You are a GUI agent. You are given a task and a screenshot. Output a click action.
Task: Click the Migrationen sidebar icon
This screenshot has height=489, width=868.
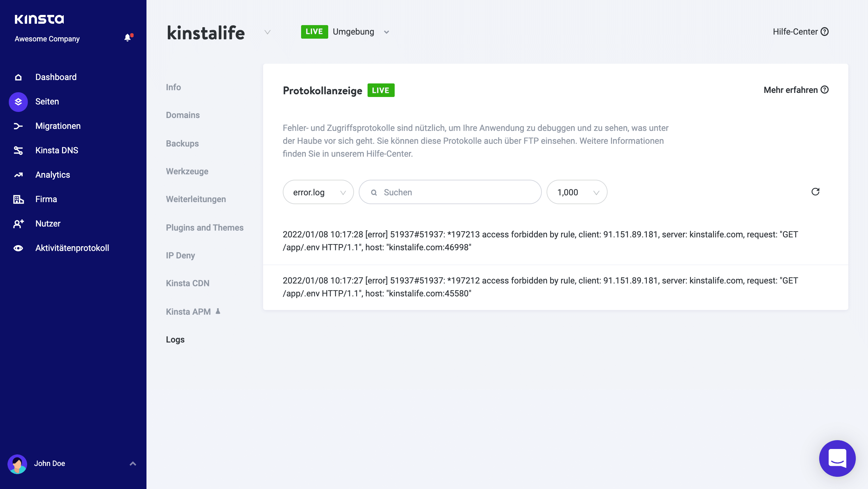pyautogui.click(x=18, y=126)
